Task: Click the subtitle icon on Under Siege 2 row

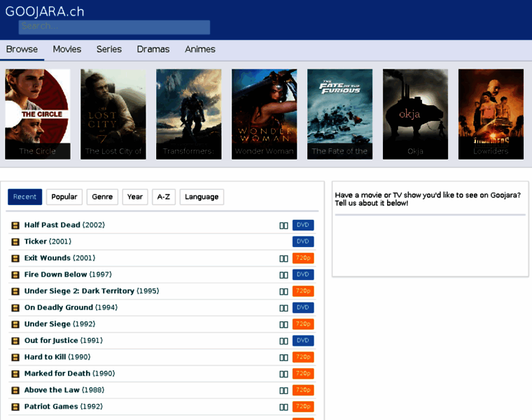Action: 283,291
